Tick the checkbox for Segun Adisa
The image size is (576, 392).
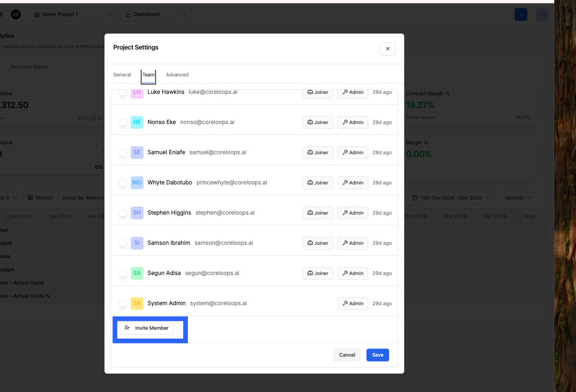(x=123, y=273)
